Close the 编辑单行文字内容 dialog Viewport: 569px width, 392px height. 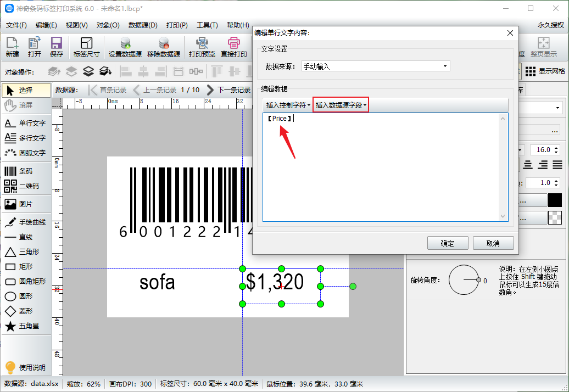pyautogui.click(x=510, y=33)
